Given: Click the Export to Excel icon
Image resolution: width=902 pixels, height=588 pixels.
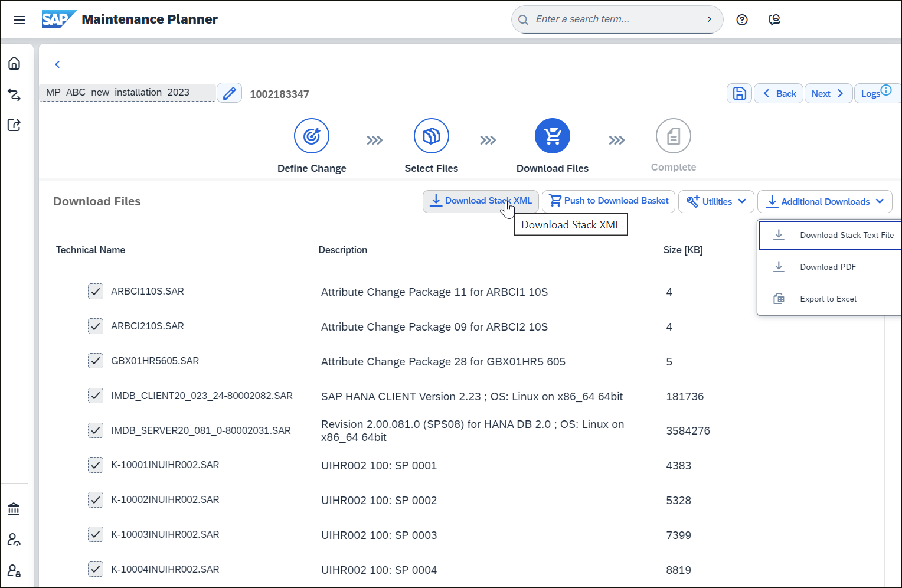Looking at the screenshot, I should [779, 298].
